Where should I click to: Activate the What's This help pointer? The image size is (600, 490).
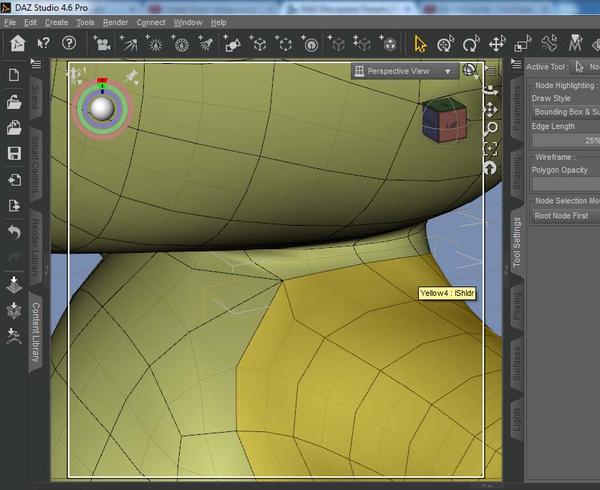tap(43, 44)
